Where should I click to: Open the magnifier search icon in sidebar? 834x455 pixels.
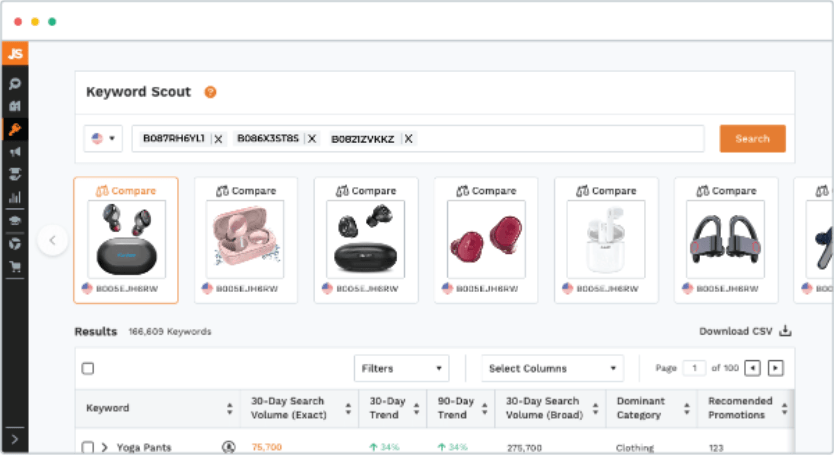click(x=15, y=84)
